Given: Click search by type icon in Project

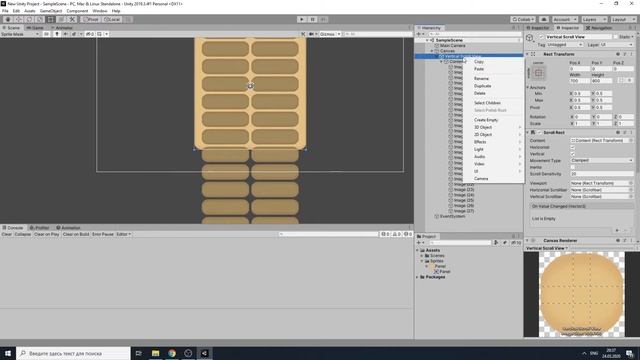Looking at the screenshot, I should click(496, 242).
